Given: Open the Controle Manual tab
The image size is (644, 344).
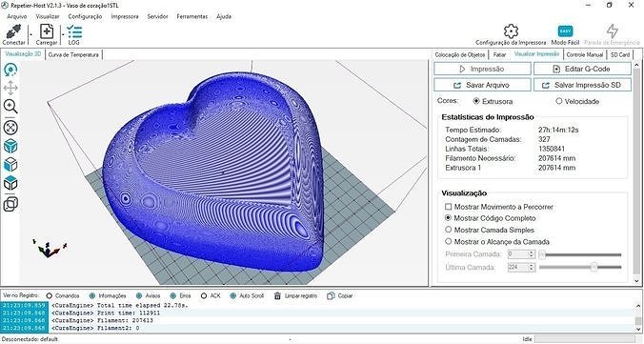Looking at the screenshot, I should [x=584, y=54].
